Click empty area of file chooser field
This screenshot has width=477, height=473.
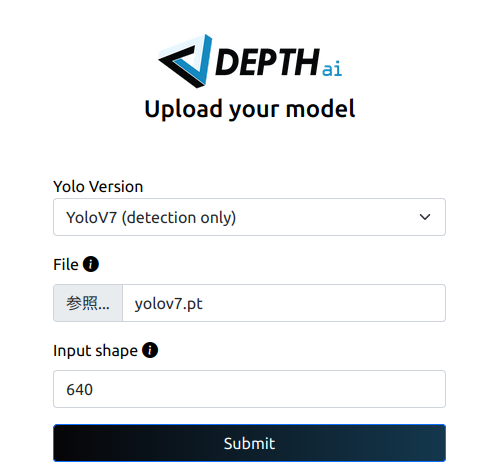point(323,303)
